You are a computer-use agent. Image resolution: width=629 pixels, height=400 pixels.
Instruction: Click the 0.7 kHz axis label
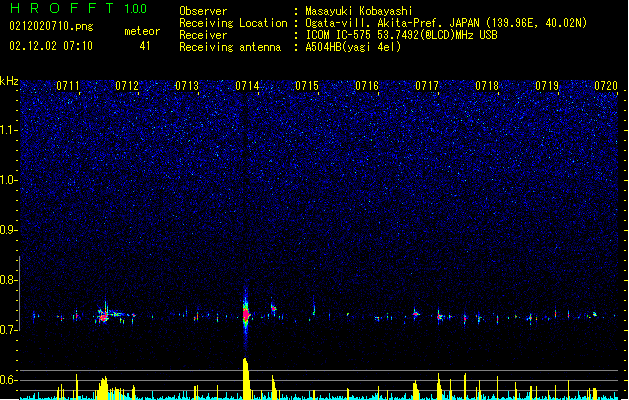[x=8, y=330]
